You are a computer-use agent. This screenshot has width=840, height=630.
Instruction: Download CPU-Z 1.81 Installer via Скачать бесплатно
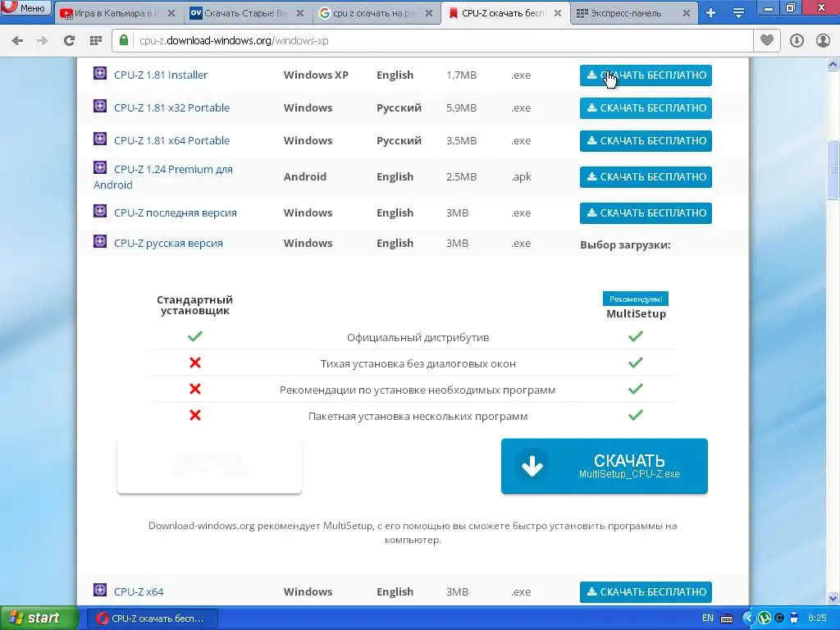pos(646,75)
